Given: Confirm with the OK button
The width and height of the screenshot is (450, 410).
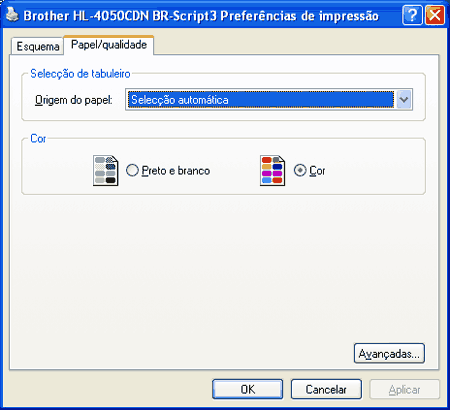Looking at the screenshot, I should pyautogui.click(x=247, y=389).
